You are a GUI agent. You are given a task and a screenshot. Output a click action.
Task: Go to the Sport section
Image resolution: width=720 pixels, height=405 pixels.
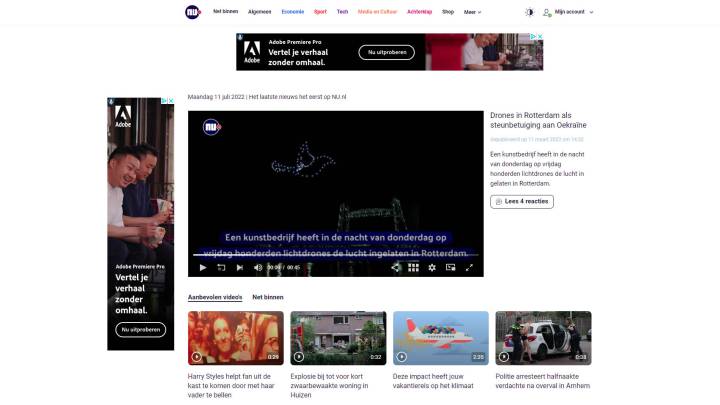[320, 12]
